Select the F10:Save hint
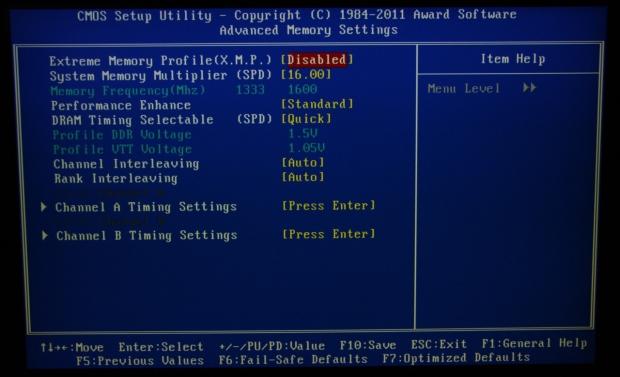Image resolution: width=620 pixels, height=377 pixels. 368,345
